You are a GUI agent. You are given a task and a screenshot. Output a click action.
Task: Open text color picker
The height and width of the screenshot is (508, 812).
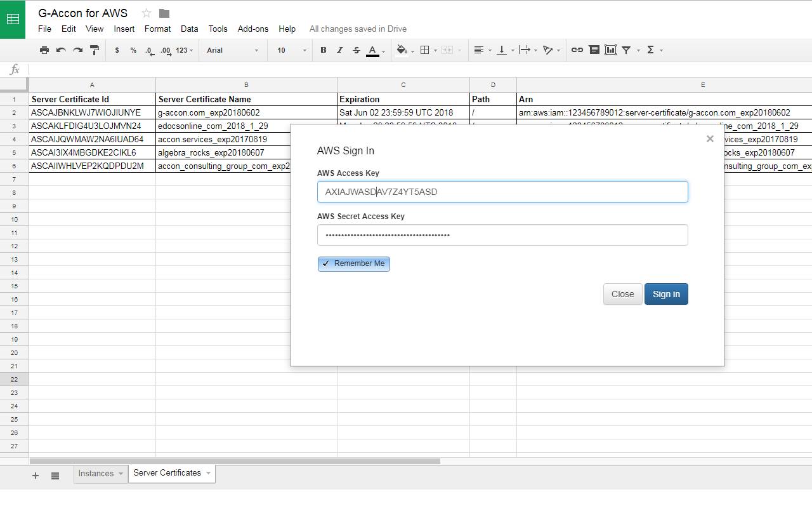pos(373,50)
